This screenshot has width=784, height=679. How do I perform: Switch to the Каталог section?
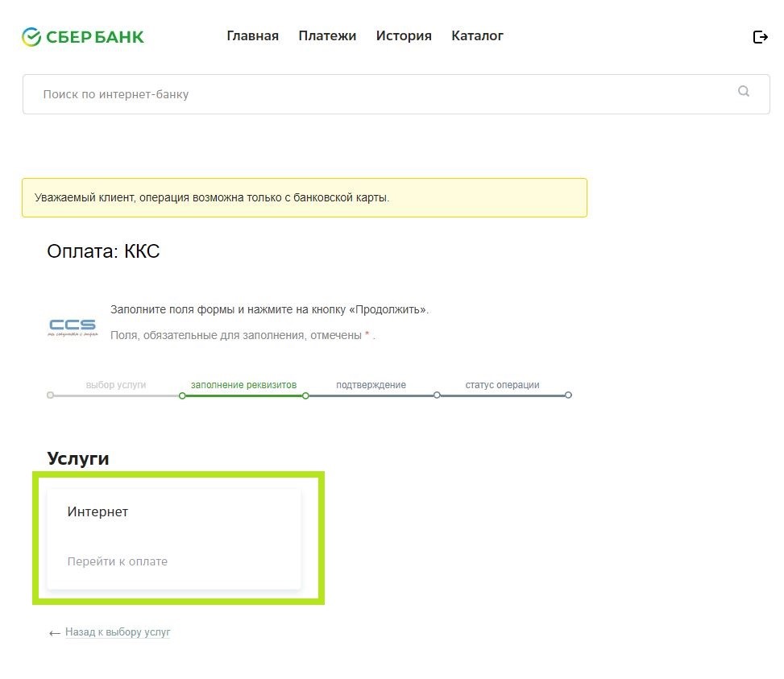477,36
